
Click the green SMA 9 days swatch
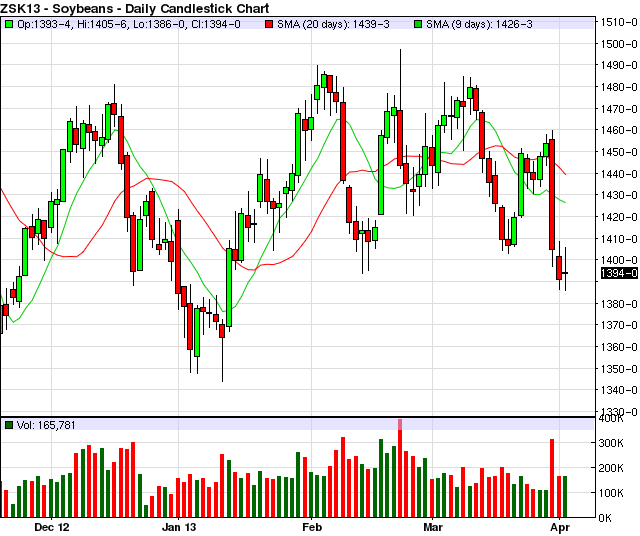click(418, 24)
